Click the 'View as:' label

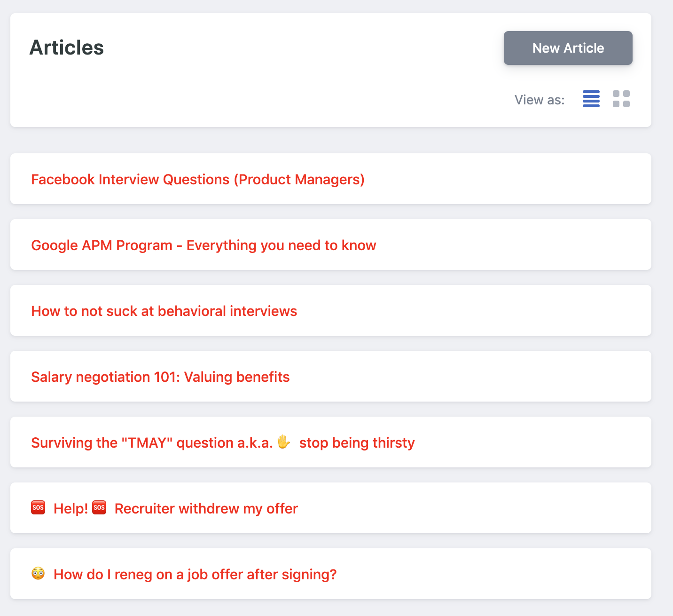(540, 100)
